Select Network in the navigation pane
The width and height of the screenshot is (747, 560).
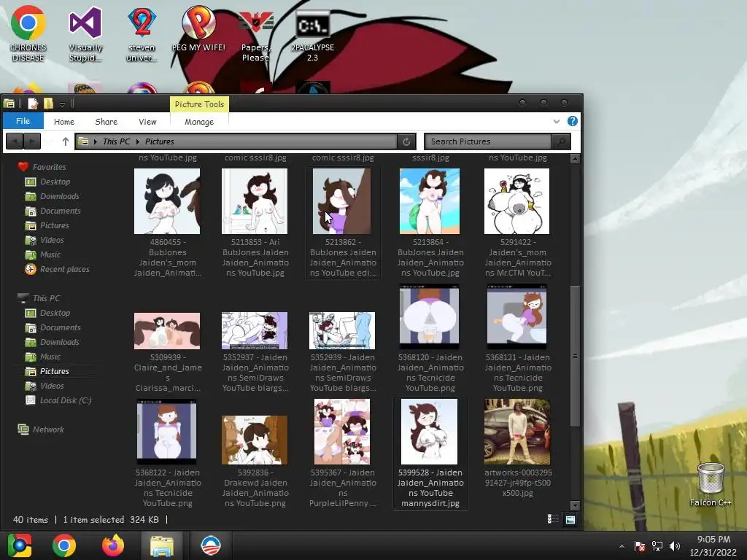coord(48,429)
